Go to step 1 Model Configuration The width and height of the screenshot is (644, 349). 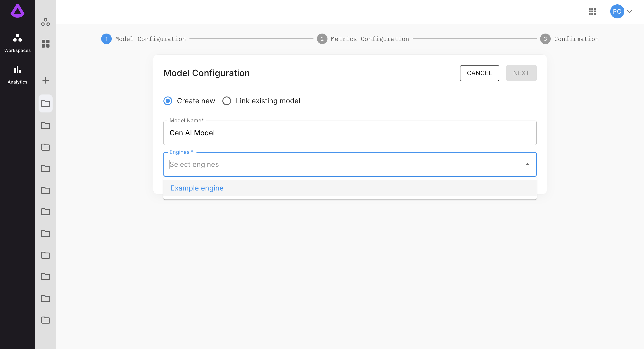[x=143, y=39]
